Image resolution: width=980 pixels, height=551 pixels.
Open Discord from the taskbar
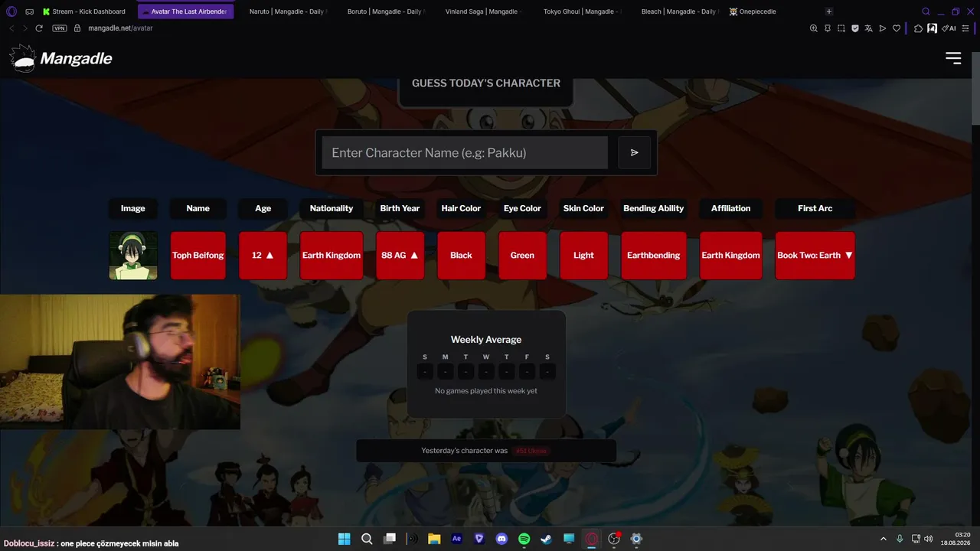[501, 539]
